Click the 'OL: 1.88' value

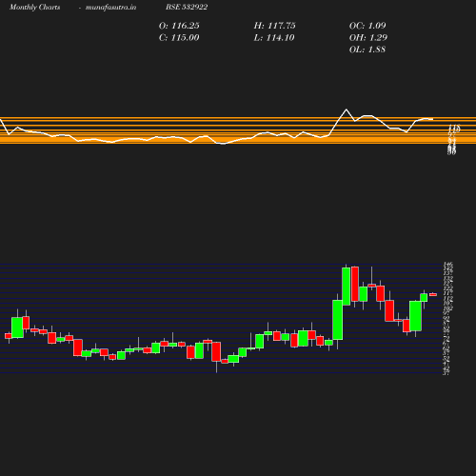[x=367, y=50]
